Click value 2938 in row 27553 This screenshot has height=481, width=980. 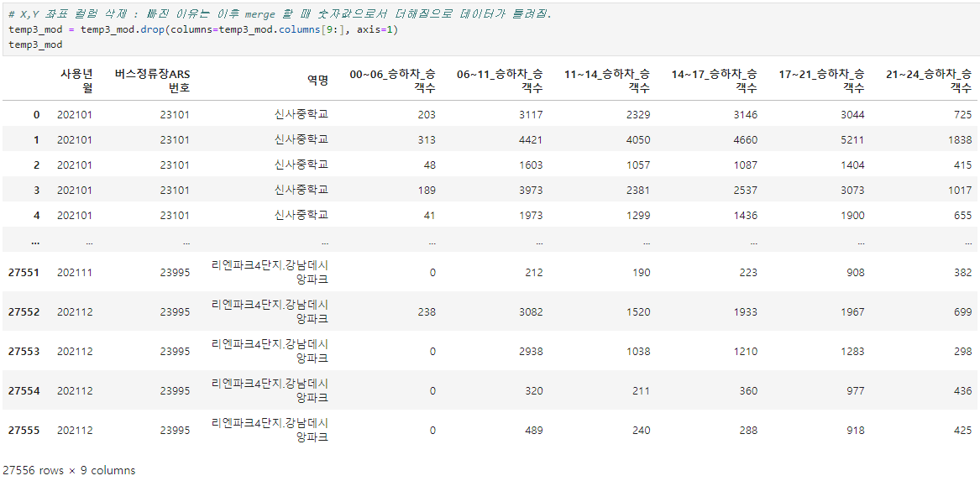coord(532,351)
